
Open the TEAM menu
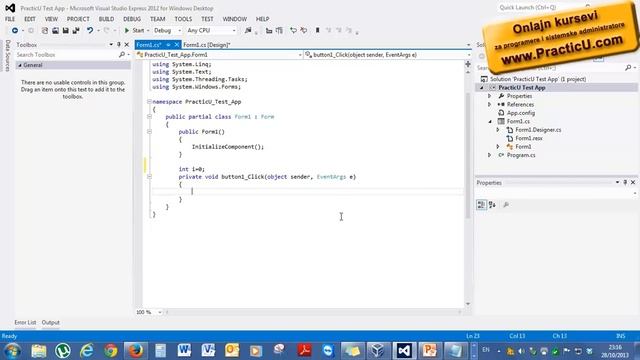(158, 19)
